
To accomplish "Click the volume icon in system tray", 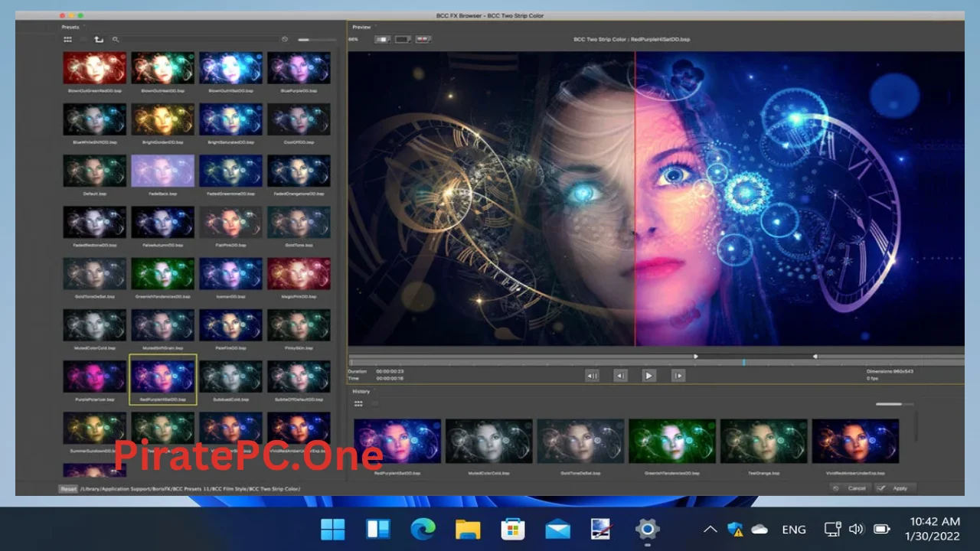I will click(x=856, y=529).
